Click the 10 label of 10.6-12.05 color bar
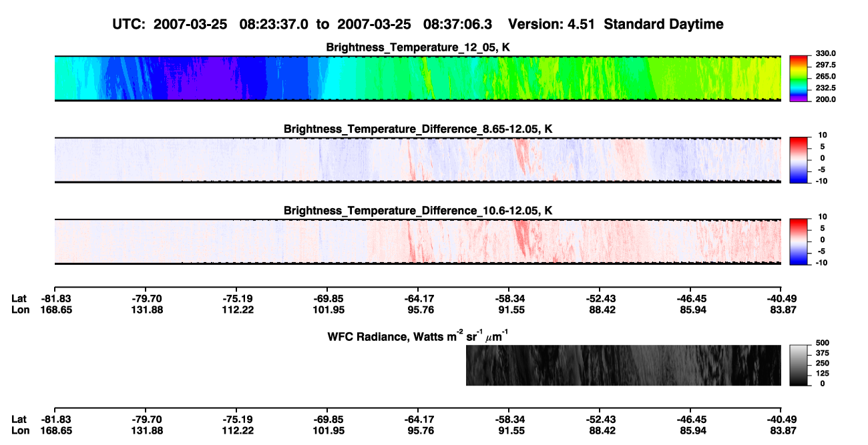Screen dimensions: 868x445 pos(823,217)
